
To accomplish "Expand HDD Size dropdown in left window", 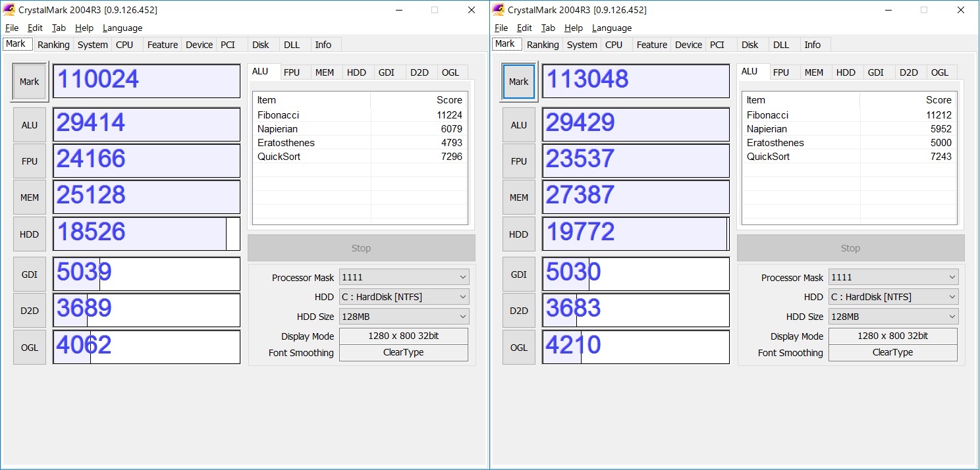I will pos(404,317).
